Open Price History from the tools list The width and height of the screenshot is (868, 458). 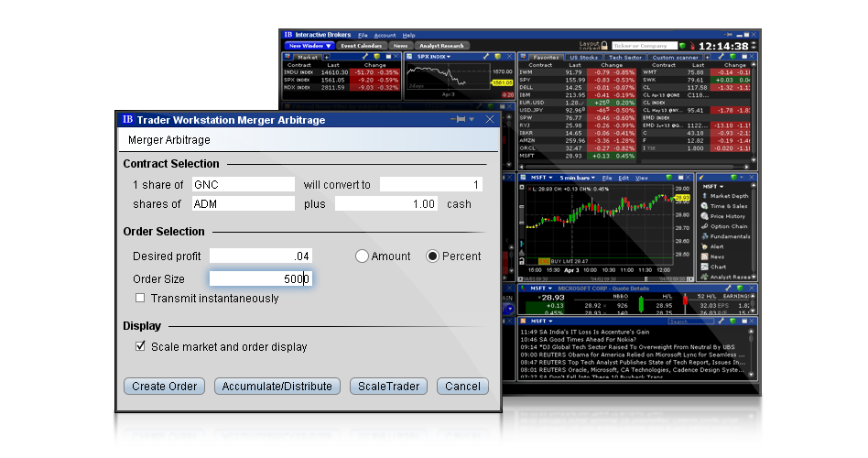click(x=729, y=216)
